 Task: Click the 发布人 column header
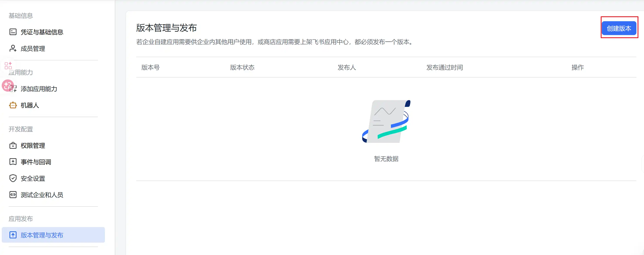(346, 67)
